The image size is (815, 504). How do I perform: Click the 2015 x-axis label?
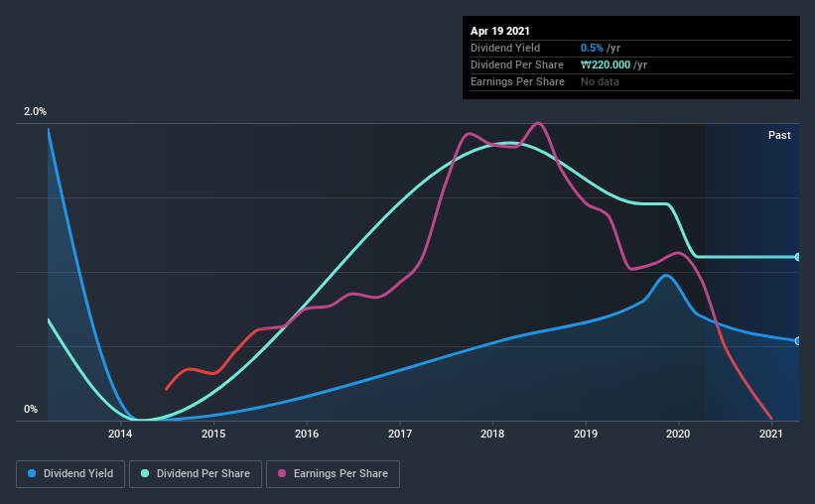[x=213, y=434]
